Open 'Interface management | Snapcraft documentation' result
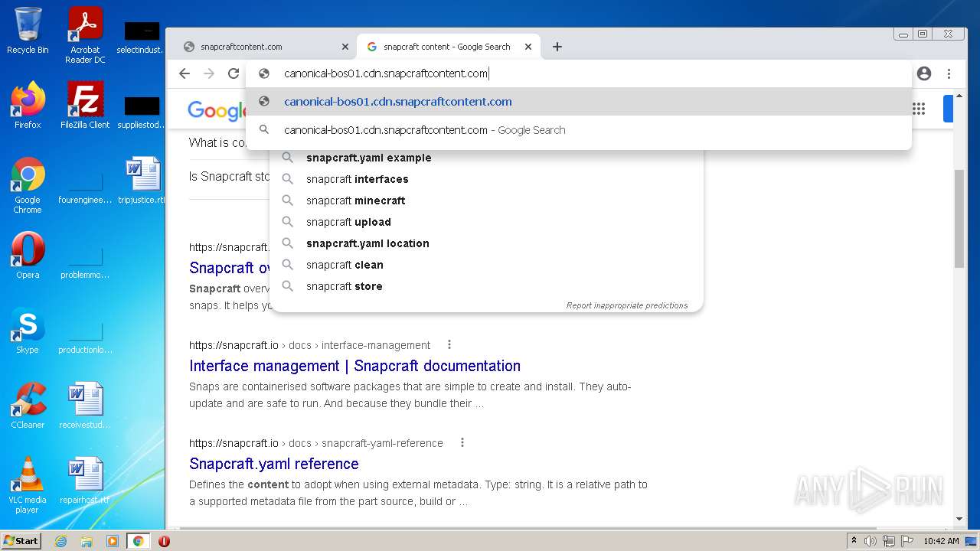 click(x=354, y=366)
